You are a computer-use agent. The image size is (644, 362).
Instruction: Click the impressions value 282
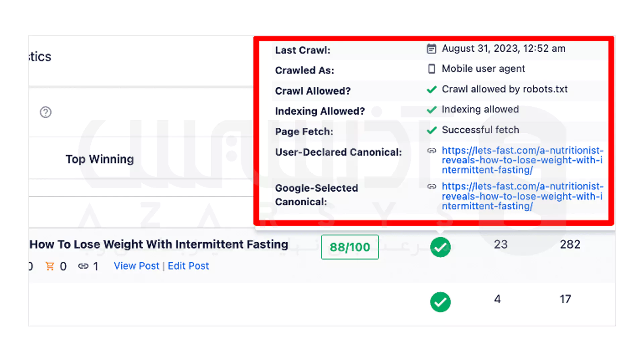pos(569,244)
